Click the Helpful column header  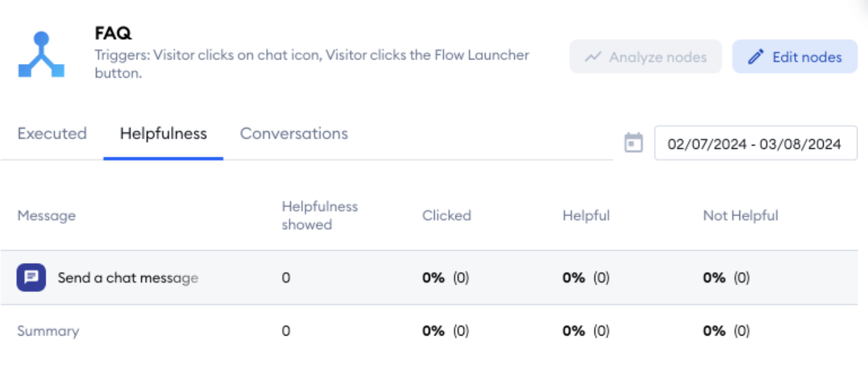[586, 215]
